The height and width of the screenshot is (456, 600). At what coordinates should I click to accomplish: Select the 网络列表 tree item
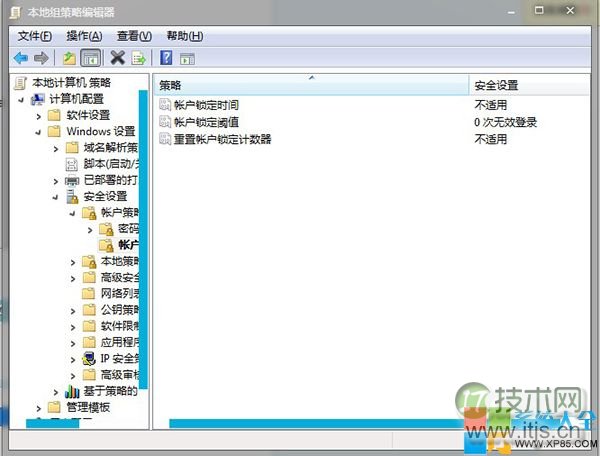[x=119, y=294]
